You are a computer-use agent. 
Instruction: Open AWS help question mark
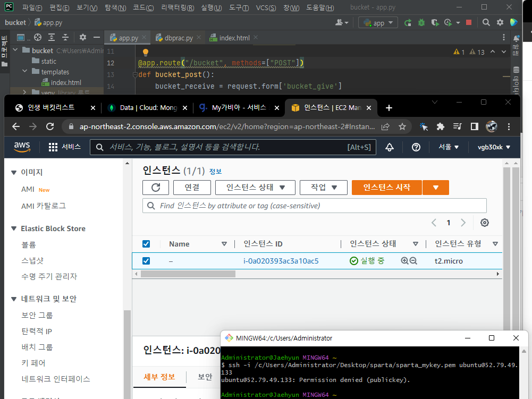pos(416,147)
